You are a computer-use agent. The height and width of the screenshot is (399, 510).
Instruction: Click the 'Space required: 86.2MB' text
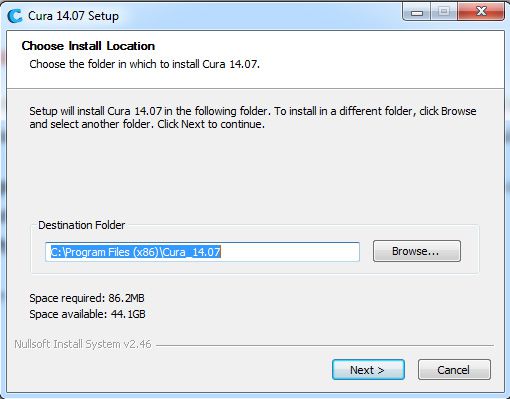pyautogui.click(x=87, y=298)
